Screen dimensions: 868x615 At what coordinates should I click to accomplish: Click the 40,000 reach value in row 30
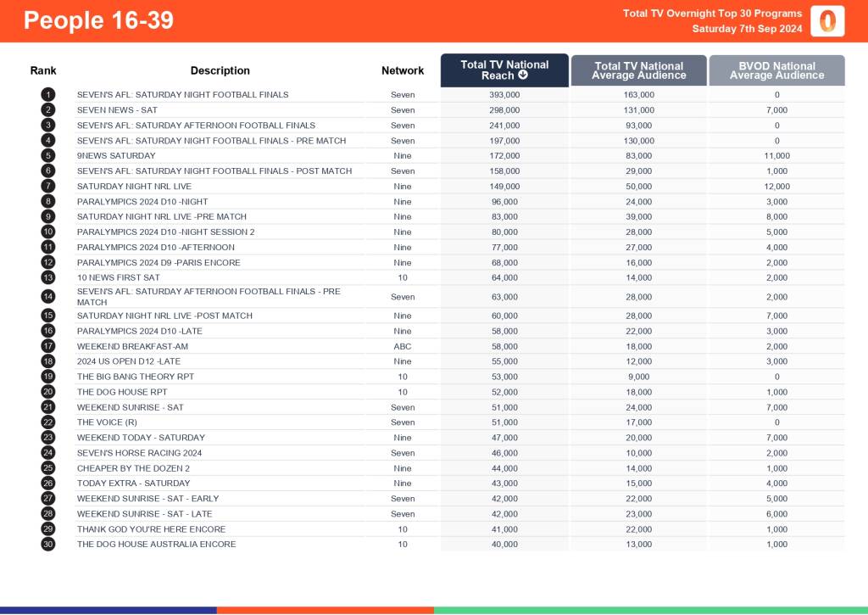(504, 544)
